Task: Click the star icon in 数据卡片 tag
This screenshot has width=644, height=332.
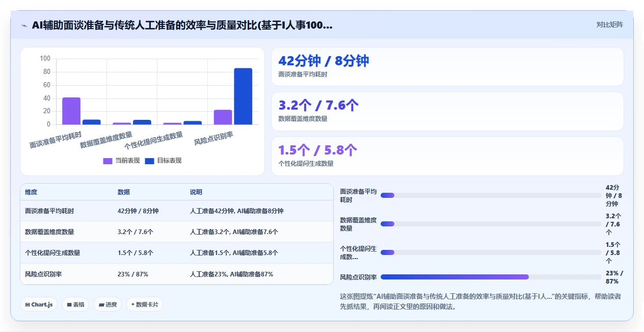Action: tap(132, 304)
